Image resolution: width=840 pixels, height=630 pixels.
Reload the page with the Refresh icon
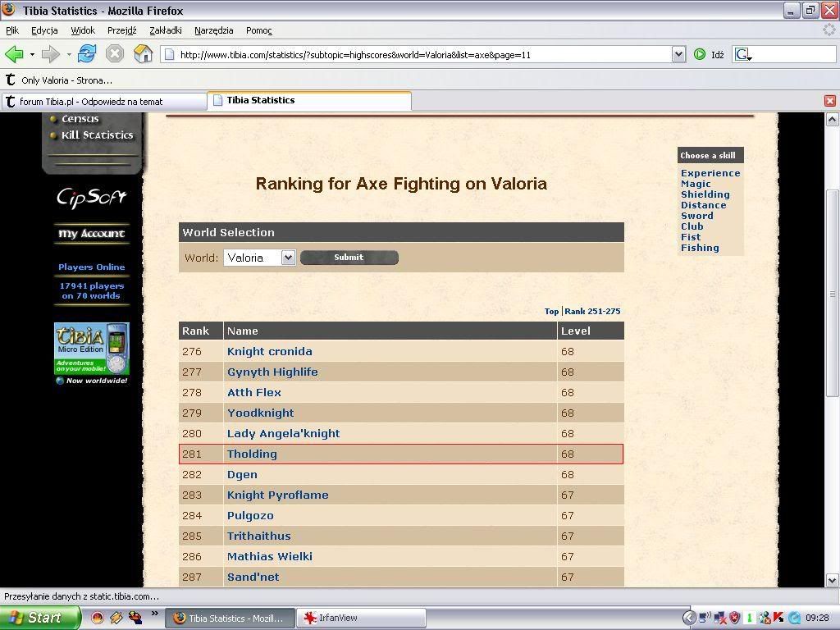coord(87,54)
